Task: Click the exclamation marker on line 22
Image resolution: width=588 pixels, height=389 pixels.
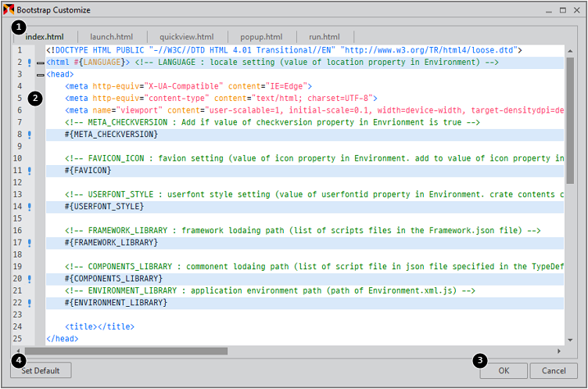Action: tap(30, 303)
